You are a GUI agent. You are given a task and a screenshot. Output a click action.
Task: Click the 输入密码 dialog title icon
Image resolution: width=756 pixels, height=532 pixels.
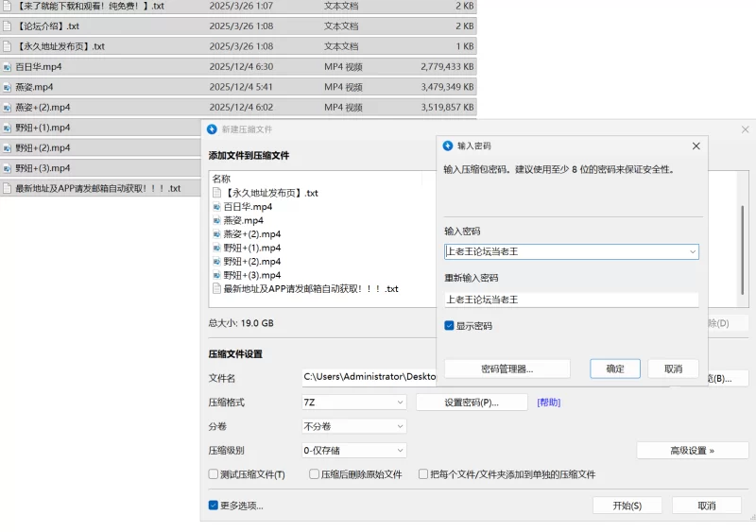pyautogui.click(x=448, y=146)
